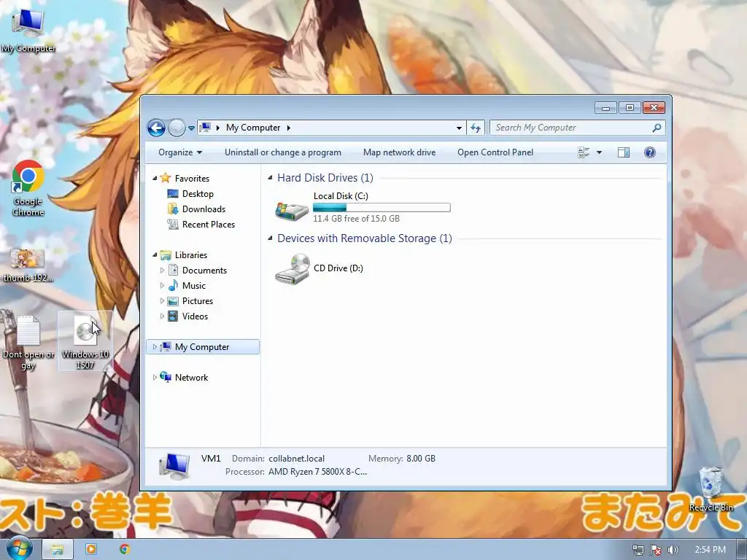Click the Memory 8.00 GB value
Screen dimensions: 747x560
(421, 459)
